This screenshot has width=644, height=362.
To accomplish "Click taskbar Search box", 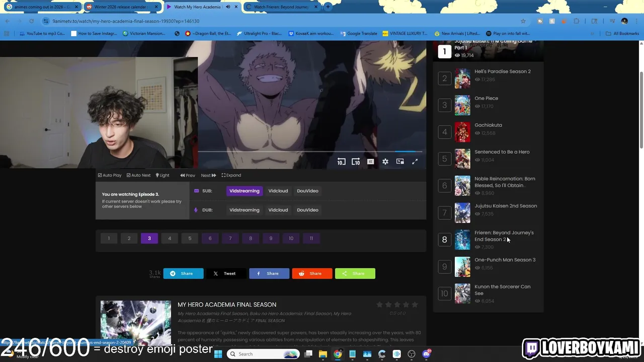I will point(263,354).
